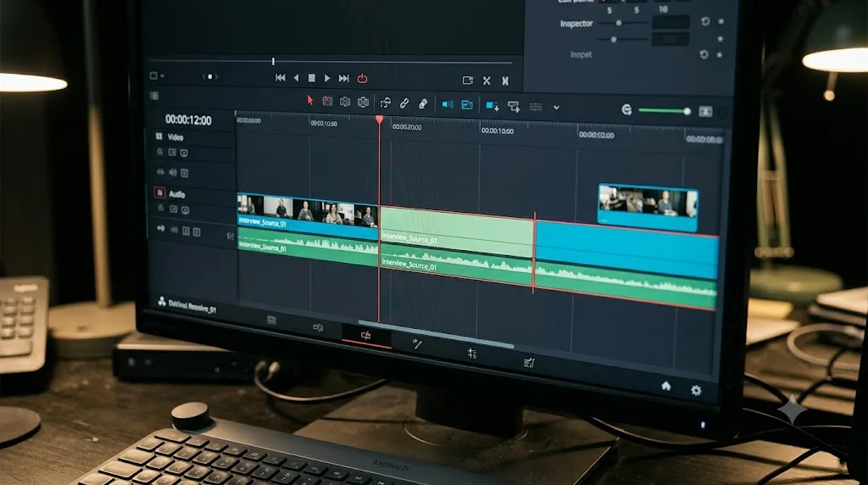
Task: Open the timeline view options lines icon
Action: point(536,107)
